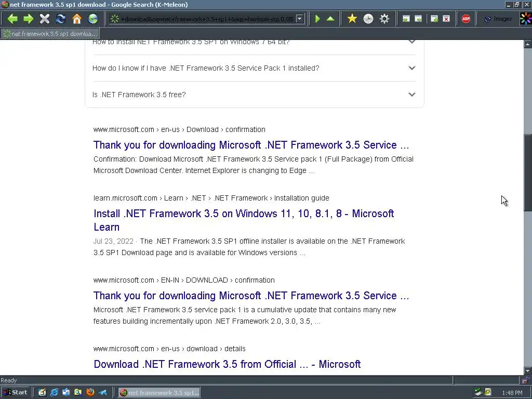This screenshot has width=532, height=399.
Task: Click the blue bird quick launch icon
Action: click(x=102, y=393)
